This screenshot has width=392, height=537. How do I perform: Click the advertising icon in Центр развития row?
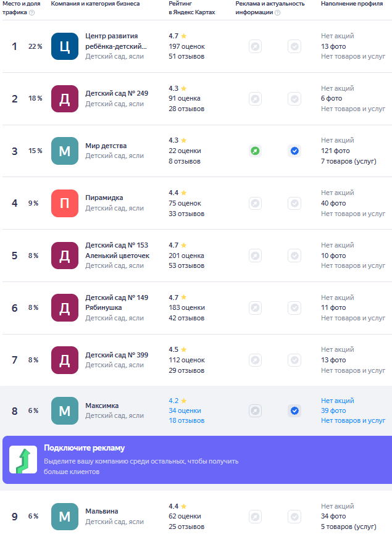coord(256,46)
